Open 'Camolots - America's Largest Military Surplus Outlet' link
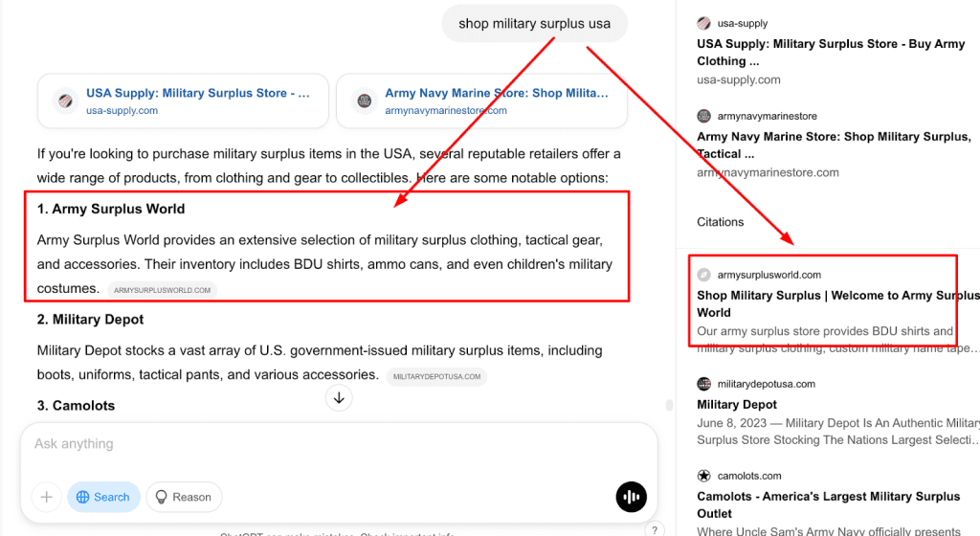The width and height of the screenshot is (980, 536). (x=828, y=504)
